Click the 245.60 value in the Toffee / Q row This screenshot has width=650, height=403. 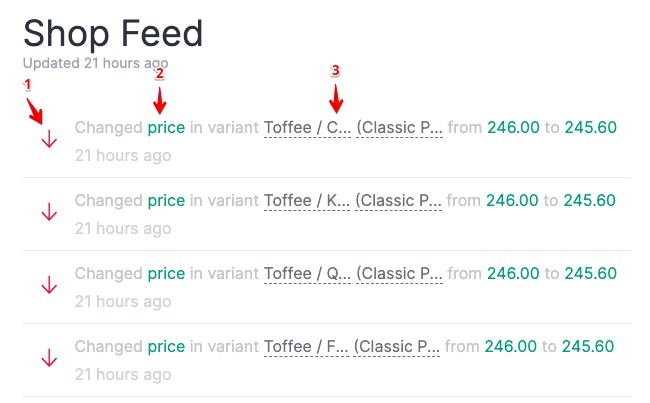590,273
